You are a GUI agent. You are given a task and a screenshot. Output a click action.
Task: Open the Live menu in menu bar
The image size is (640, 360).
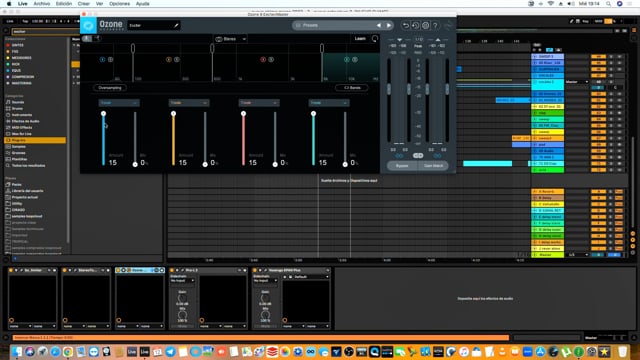(23, 4)
